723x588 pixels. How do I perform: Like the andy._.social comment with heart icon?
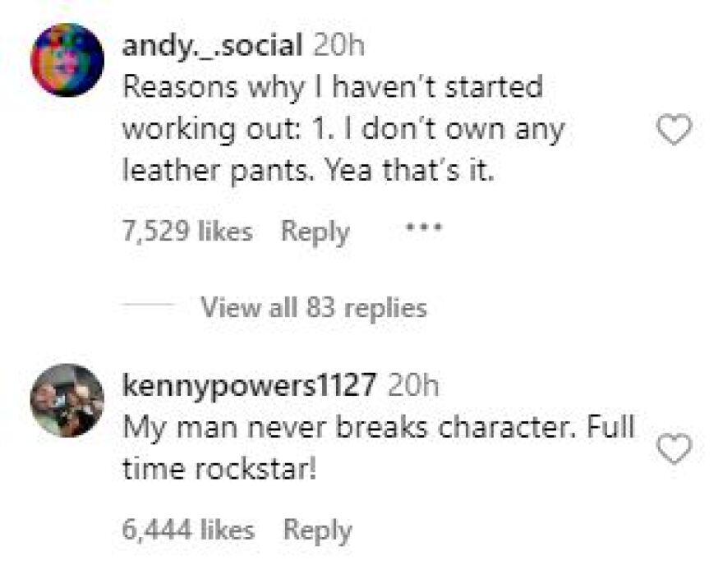tap(673, 131)
